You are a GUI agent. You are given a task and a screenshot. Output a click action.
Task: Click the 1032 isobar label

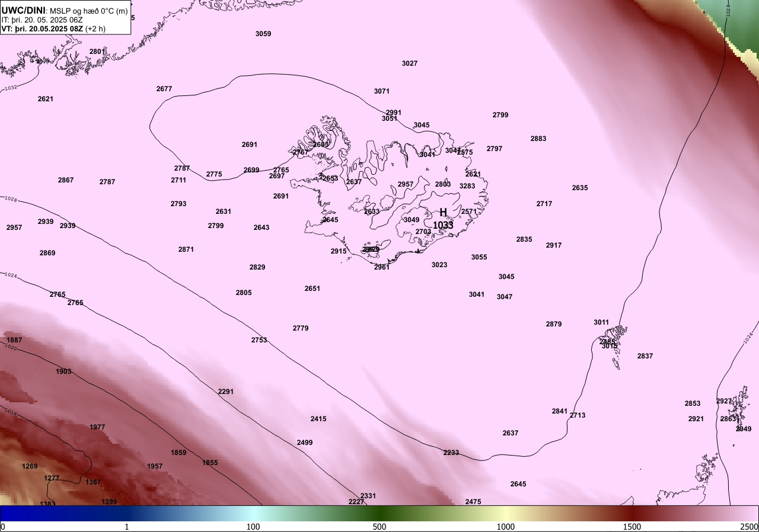pyautogui.click(x=11, y=88)
